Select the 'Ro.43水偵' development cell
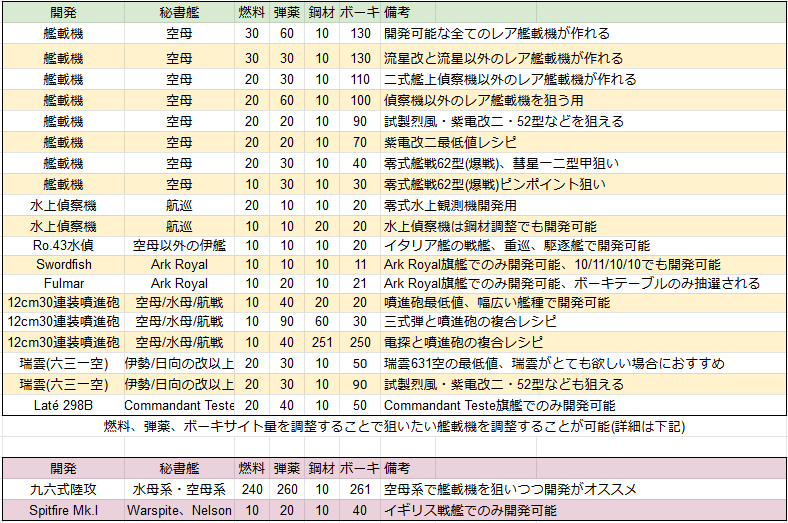 [63, 246]
